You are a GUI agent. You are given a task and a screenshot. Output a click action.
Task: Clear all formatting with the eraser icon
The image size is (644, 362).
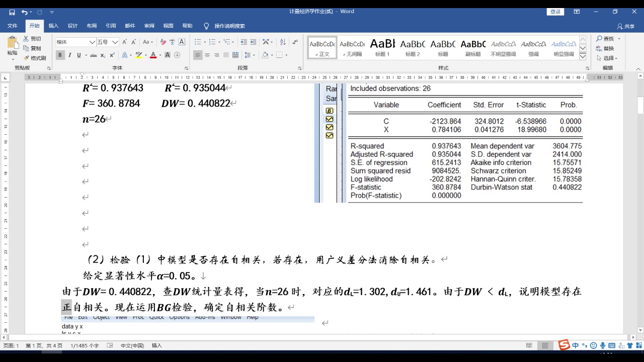point(163,42)
